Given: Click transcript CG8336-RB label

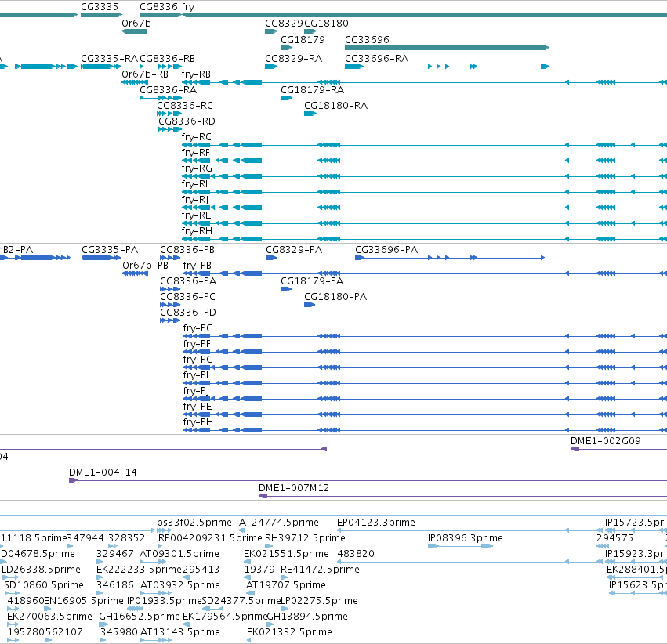Looking at the screenshot, I should pyautogui.click(x=167, y=58).
